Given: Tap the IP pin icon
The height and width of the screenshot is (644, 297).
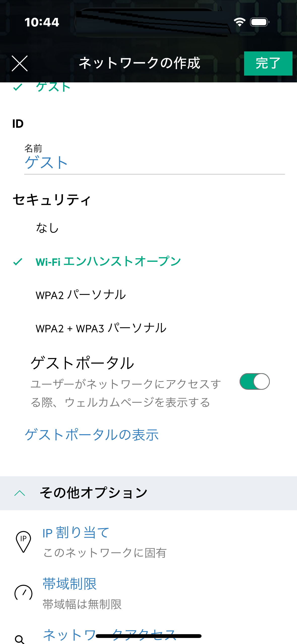Looking at the screenshot, I should 23,541.
